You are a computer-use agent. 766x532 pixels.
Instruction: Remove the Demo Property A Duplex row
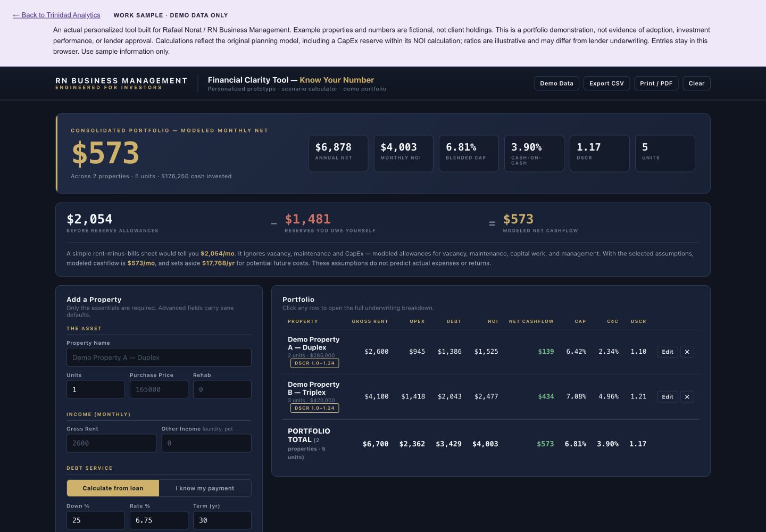(x=687, y=352)
